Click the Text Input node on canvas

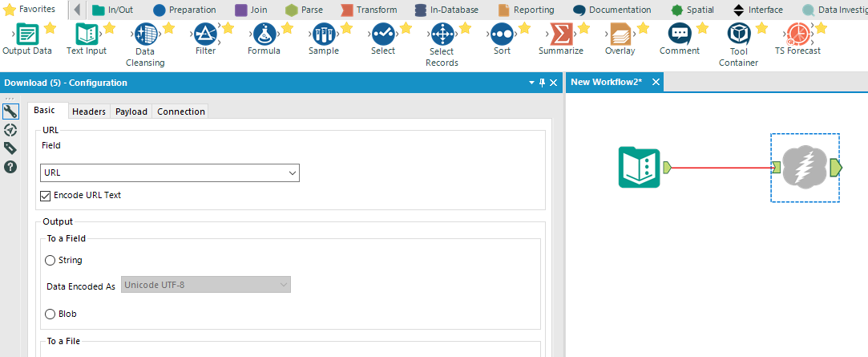[640, 168]
